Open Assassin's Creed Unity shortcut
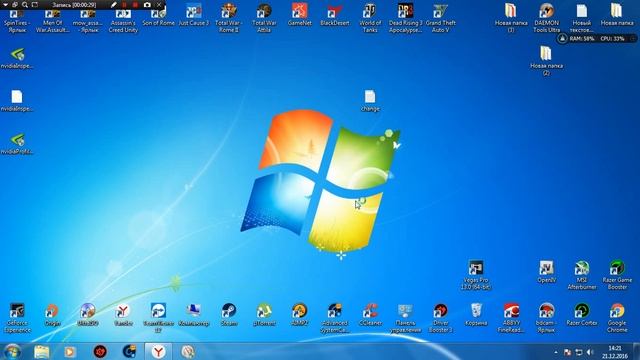Viewport: 640px width, 360px height. pos(123,20)
